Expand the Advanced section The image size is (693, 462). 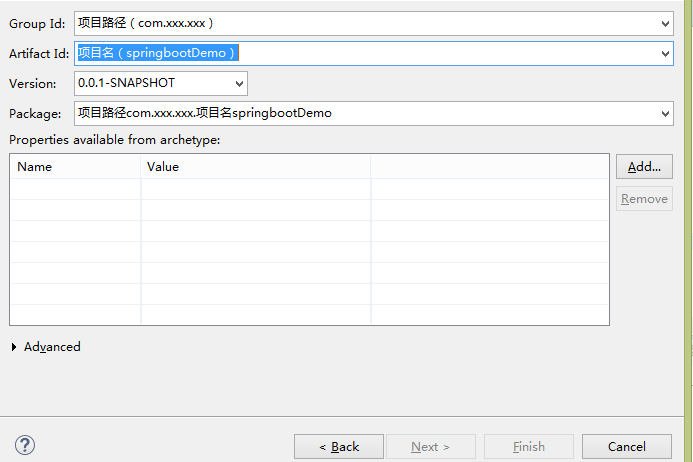point(14,347)
